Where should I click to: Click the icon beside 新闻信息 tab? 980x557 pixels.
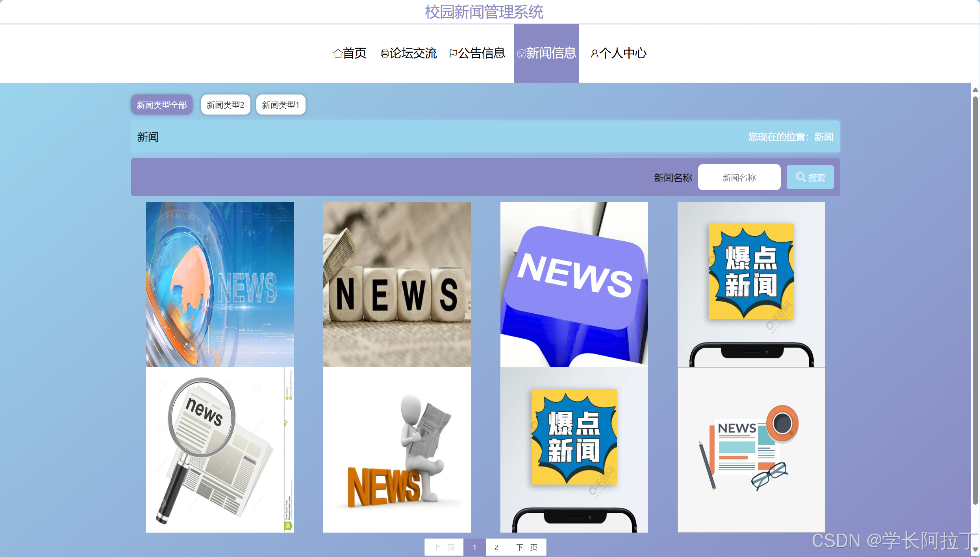(x=521, y=54)
